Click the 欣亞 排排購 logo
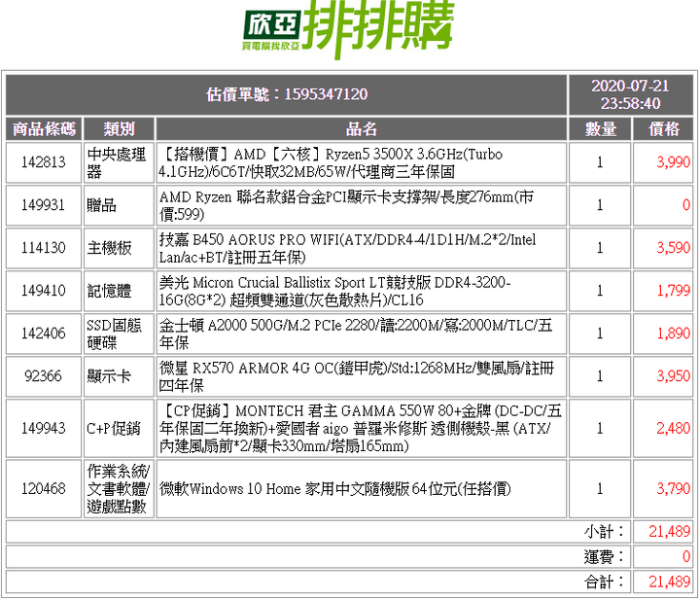 349,29
